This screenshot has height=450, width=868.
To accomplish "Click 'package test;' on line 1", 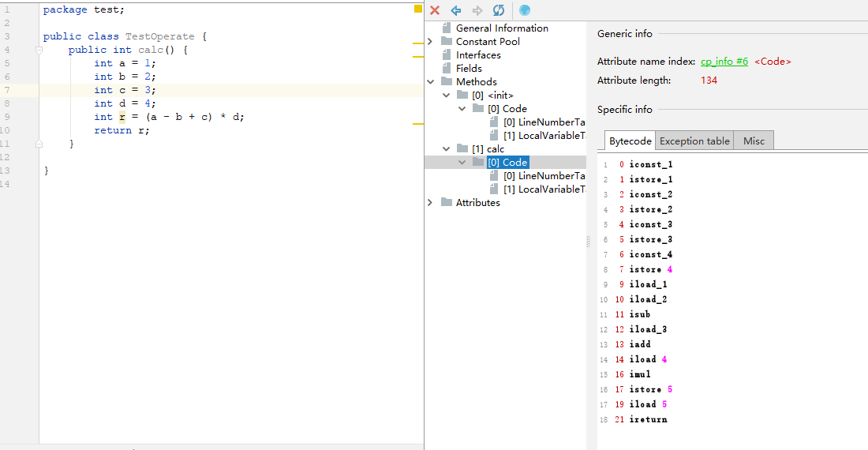I will [x=84, y=9].
